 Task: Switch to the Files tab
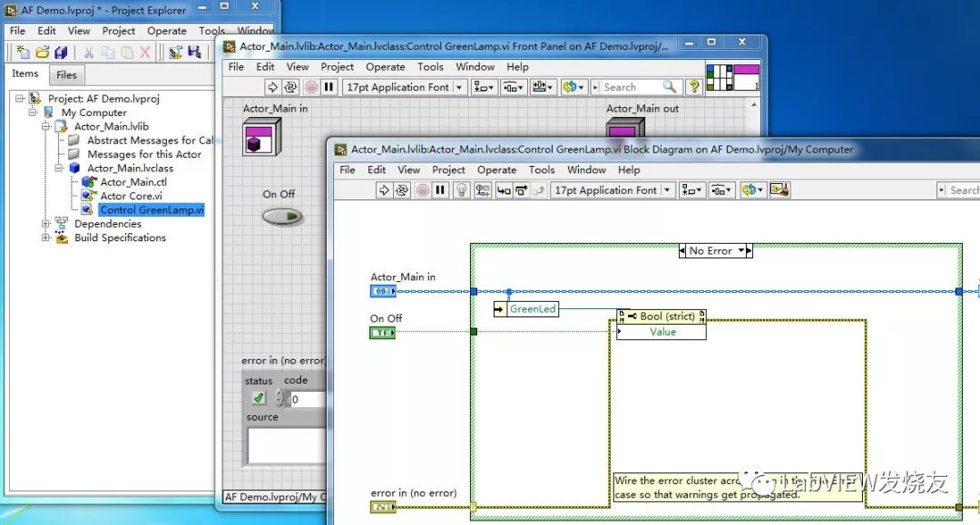click(66, 75)
